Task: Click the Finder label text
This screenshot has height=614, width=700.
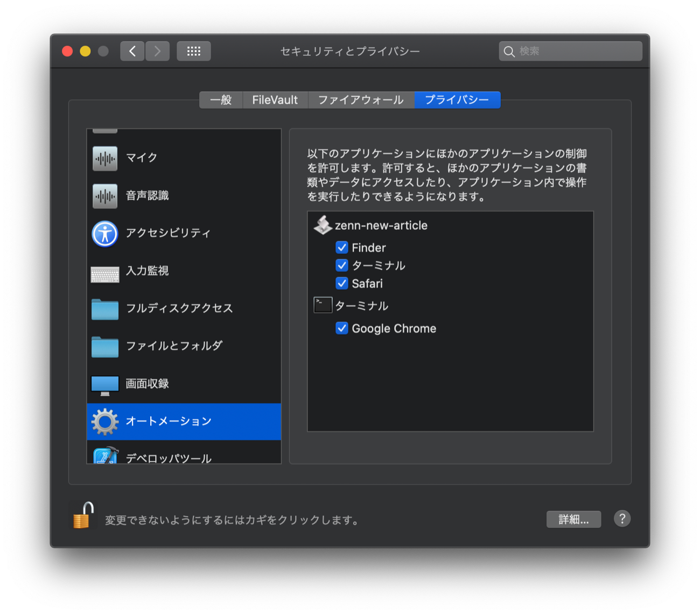Action: 369,248
